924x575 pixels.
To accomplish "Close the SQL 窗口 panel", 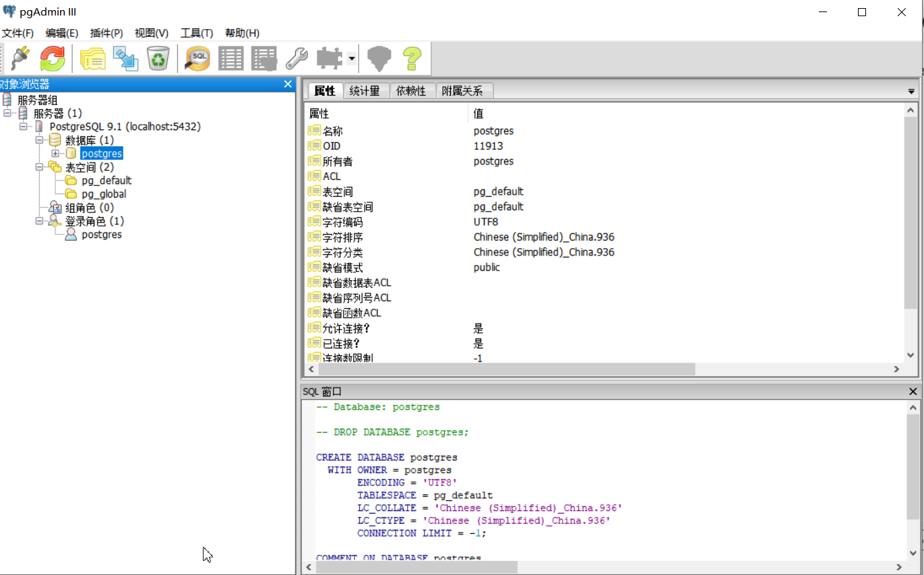I will click(913, 392).
